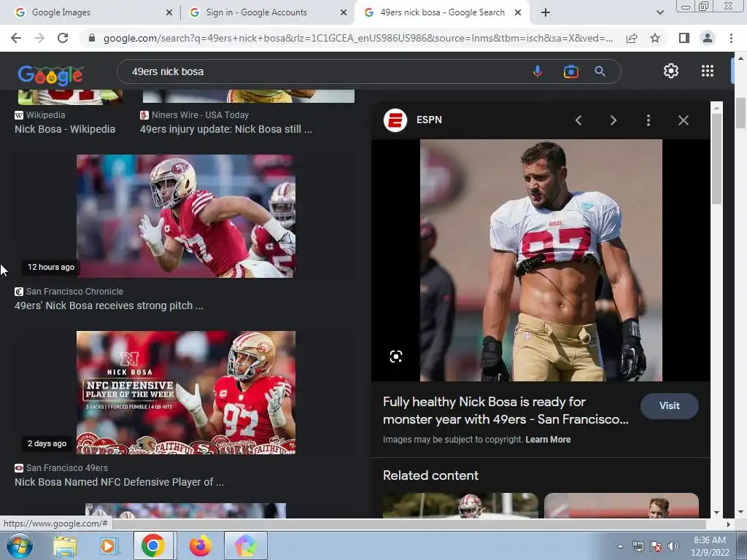
Task: Select NFC Defensive Player of Week thumbnail
Action: coord(186,392)
